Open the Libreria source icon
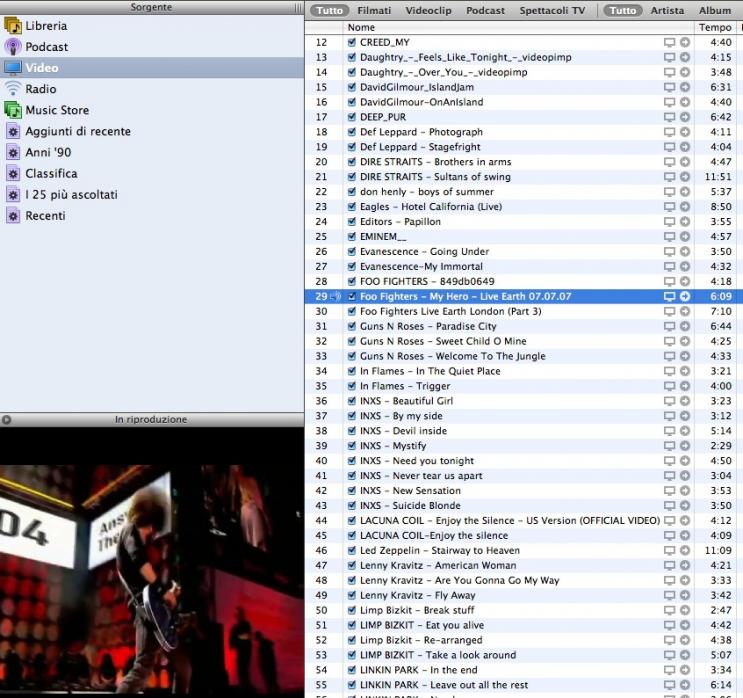 tap(13, 26)
